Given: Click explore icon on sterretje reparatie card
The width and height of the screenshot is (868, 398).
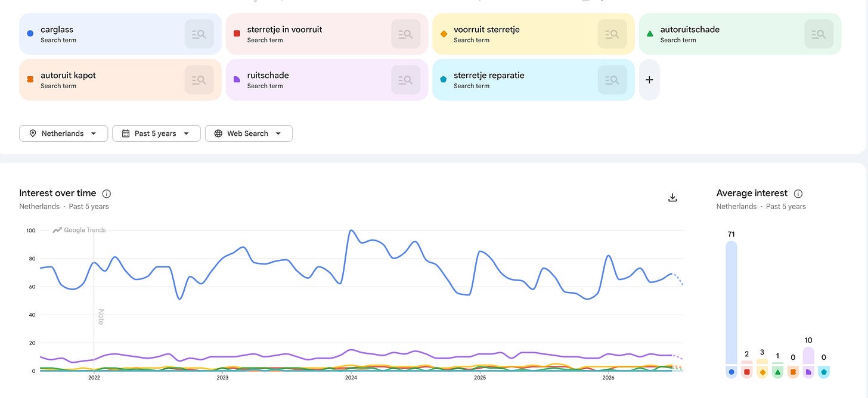Looking at the screenshot, I should 612,80.
